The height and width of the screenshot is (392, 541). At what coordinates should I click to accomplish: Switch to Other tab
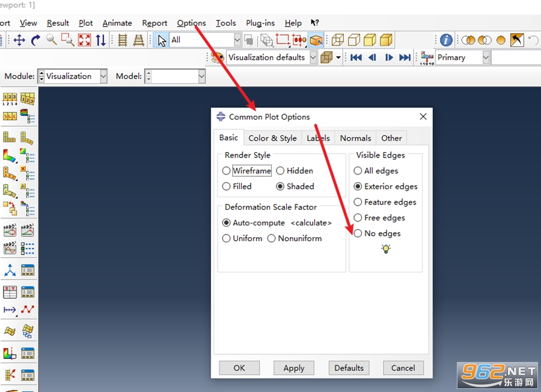point(391,138)
